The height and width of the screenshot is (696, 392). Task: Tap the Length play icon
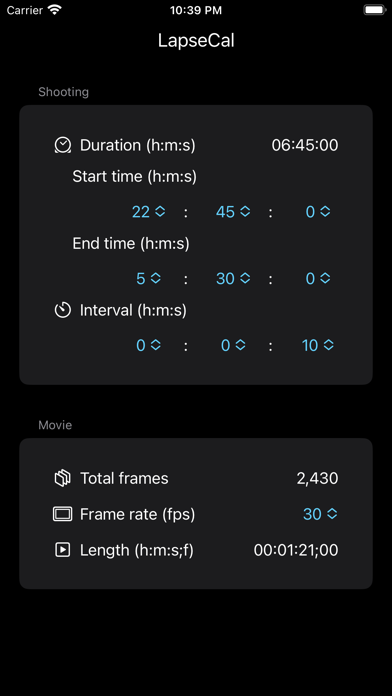pyautogui.click(x=63, y=550)
